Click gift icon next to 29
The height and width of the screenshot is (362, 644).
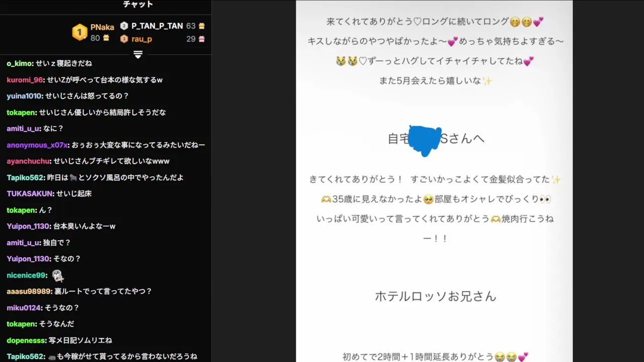[202, 39]
